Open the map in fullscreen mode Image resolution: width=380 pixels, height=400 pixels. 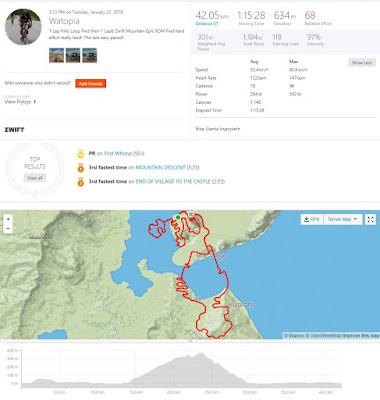(370, 219)
